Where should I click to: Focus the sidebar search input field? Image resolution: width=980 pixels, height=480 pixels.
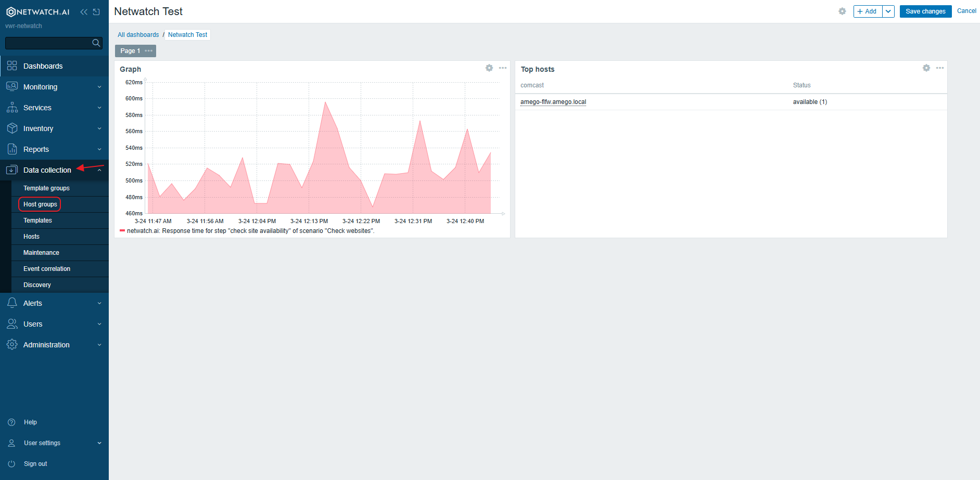click(x=48, y=43)
